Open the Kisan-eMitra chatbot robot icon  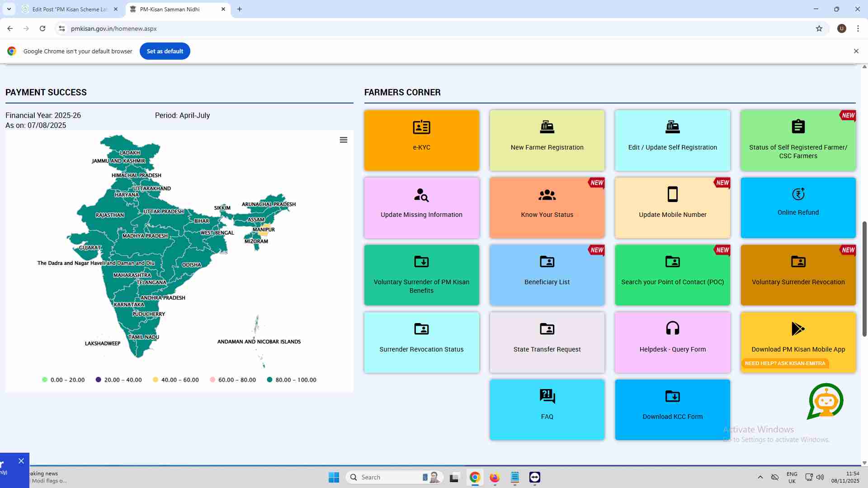click(826, 401)
